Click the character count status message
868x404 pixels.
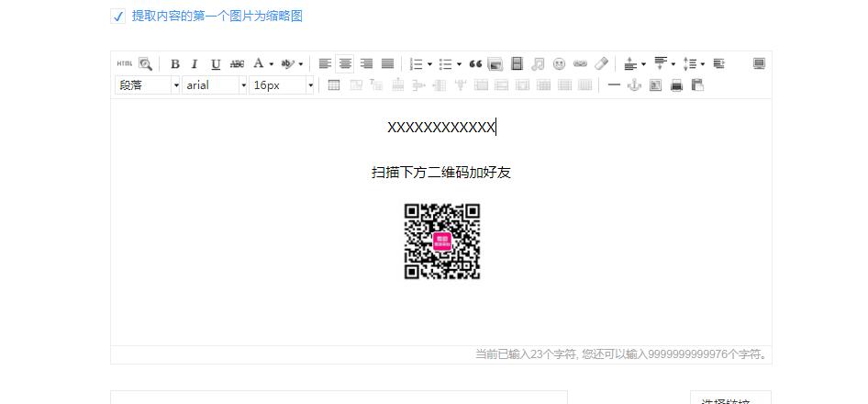(623, 354)
